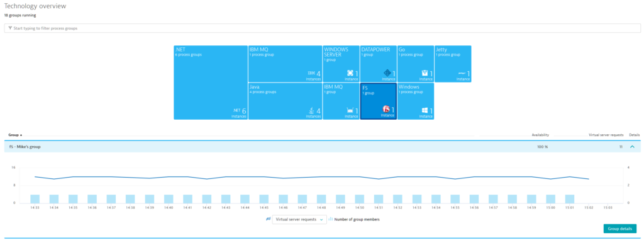The width and height of the screenshot is (644, 242).
Task: Click the Group details button
Action: coord(619,228)
